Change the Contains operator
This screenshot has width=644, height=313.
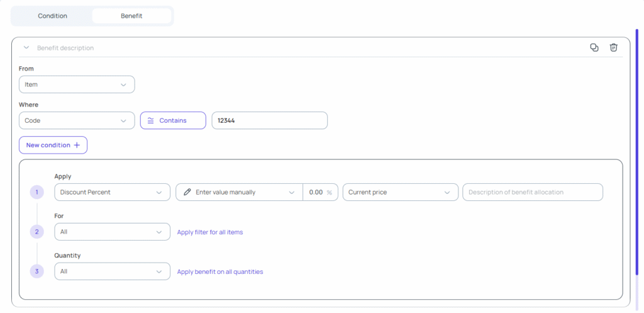173,120
